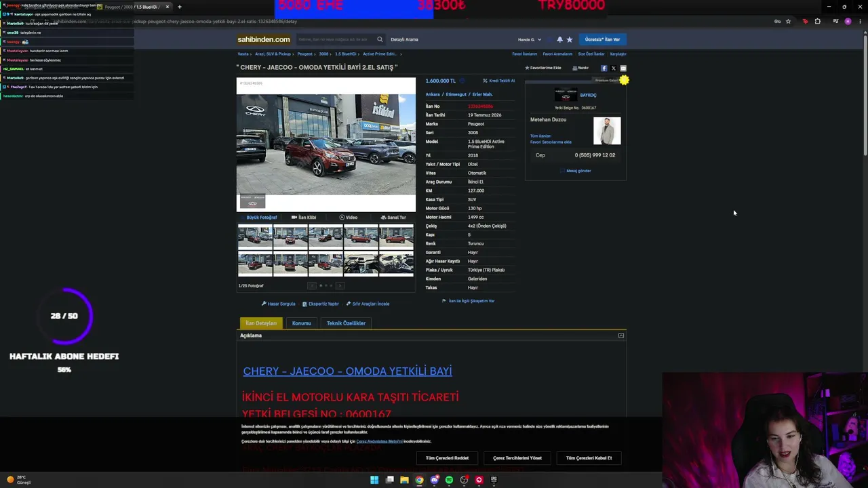
Task: Open Karşılaştır link
Action: [618, 54]
